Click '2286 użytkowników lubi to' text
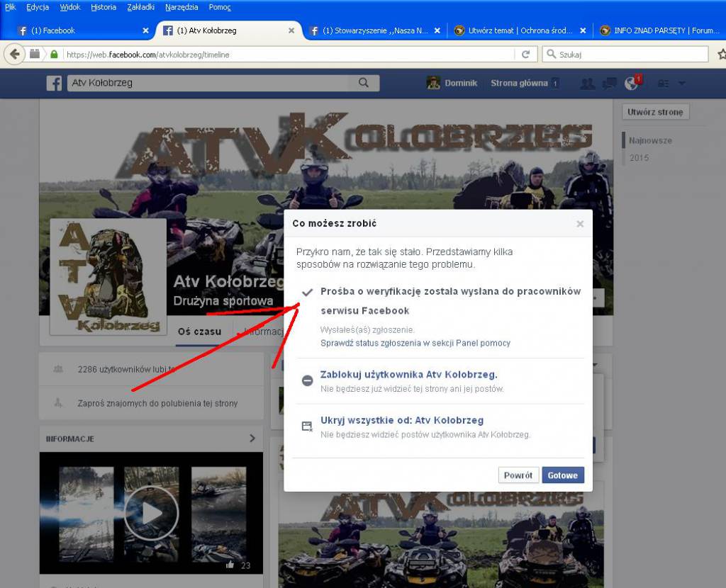This screenshot has height=588, width=726. [x=126, y=369]
